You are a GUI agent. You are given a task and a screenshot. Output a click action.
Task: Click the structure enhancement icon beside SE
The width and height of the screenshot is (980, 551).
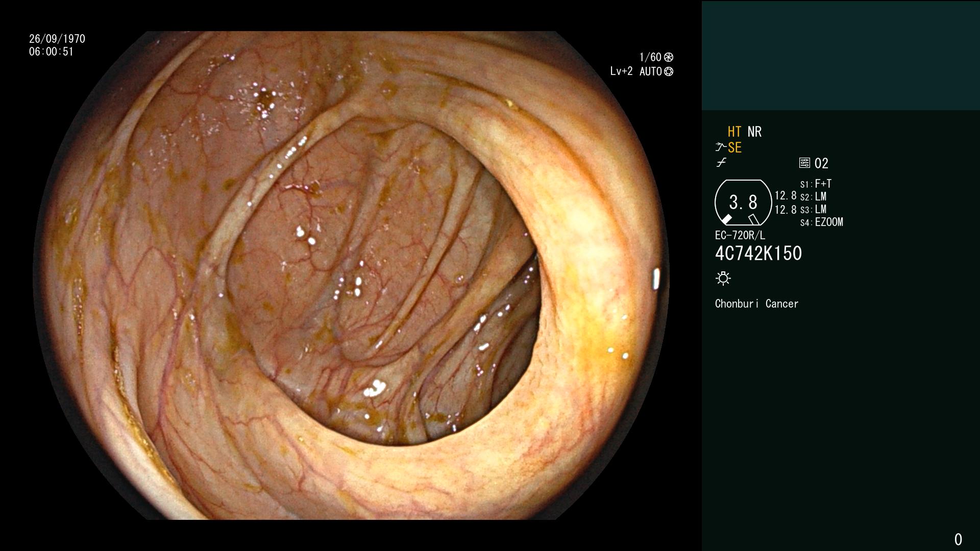(x=720, y=147)
